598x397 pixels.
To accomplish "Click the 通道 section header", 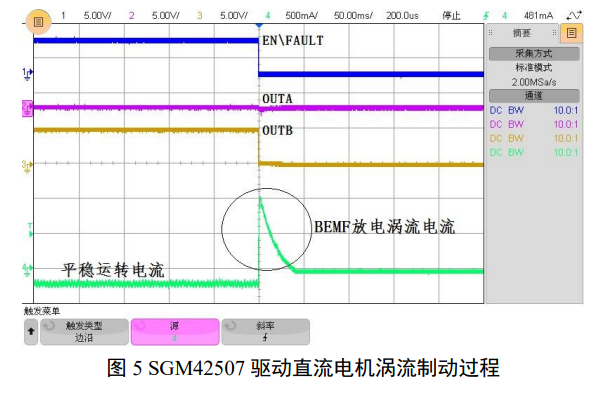I will pyautogui.click(x=534, y=96).
